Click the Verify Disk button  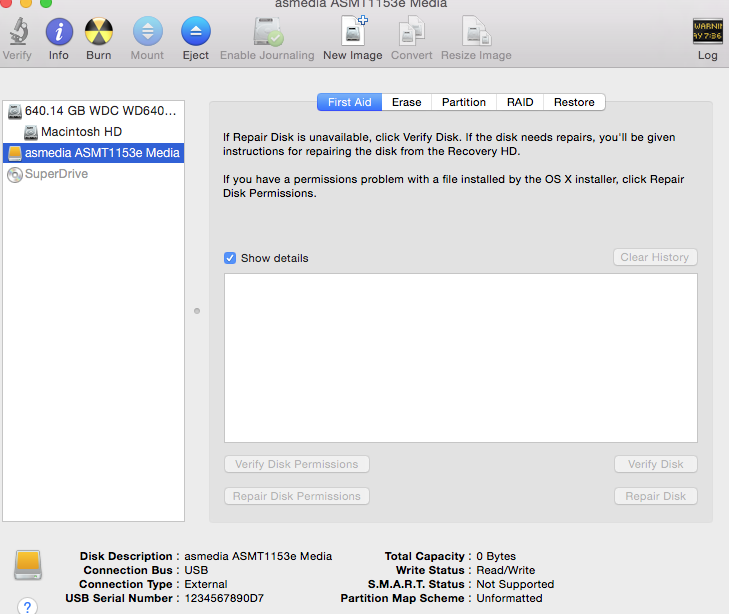pos(656,464)
